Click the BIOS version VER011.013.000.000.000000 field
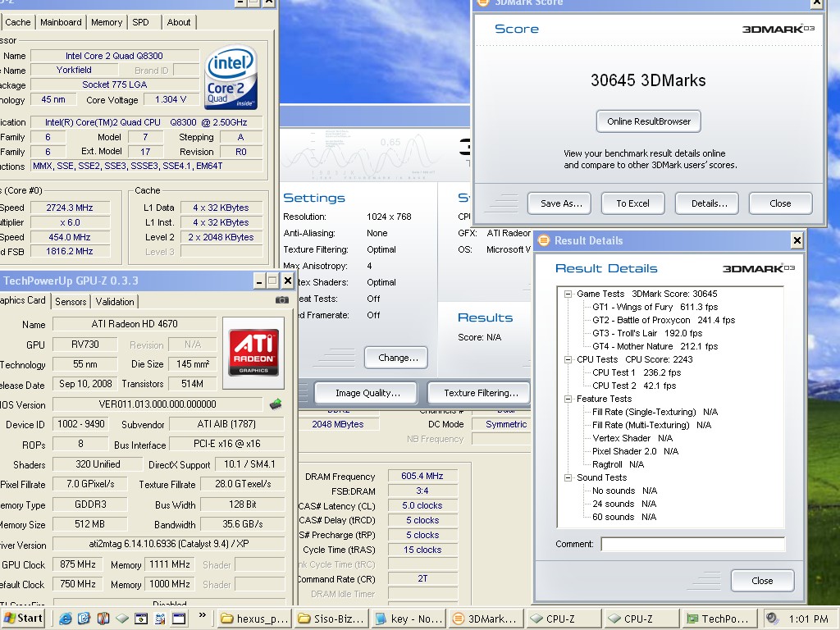The image size is (840, 630). point(157,404)
